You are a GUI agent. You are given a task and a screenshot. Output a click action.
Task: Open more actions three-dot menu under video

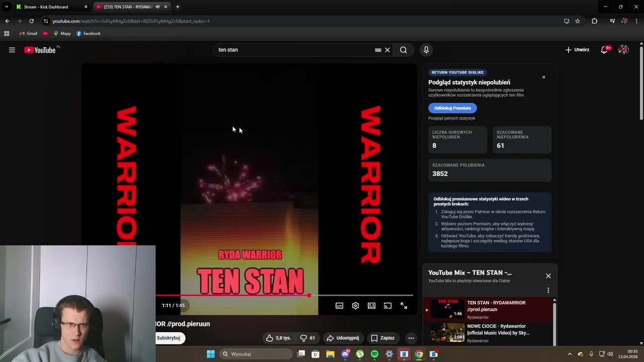click(411, 338)
